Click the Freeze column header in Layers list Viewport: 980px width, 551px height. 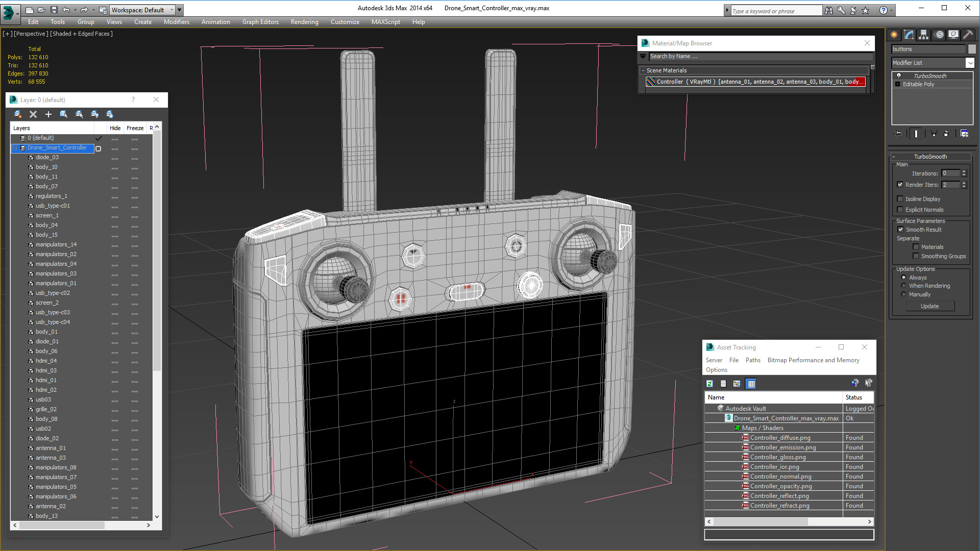pyautogui.click(x=135, y=128)
